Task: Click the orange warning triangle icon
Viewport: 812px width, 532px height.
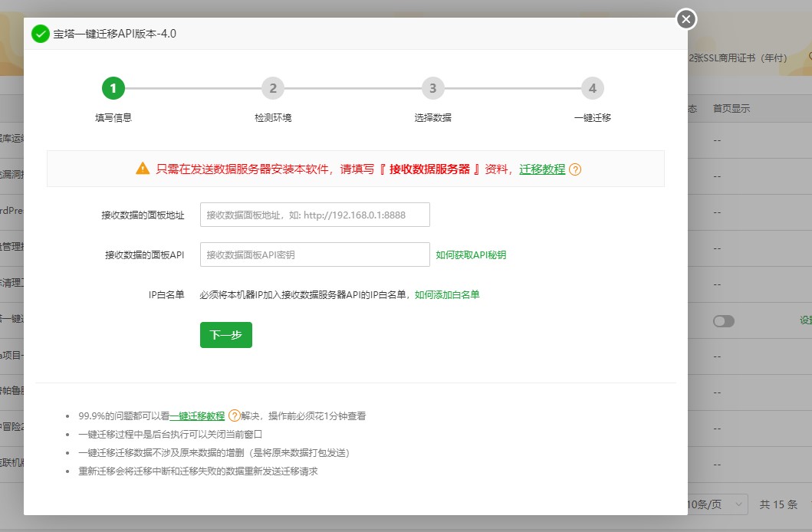Action: point(143,169)
